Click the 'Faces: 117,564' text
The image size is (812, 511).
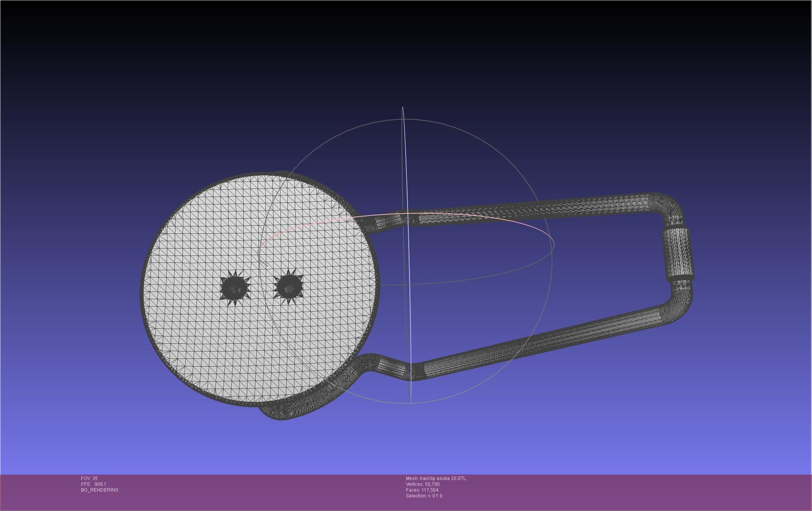(x=422, y=490)
